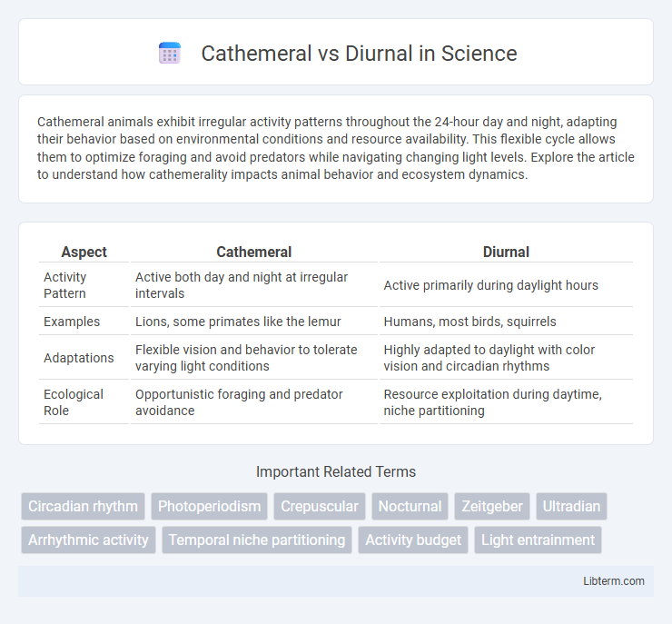
Task: Open the Zeitgeber related term
Action: [492, 506]
